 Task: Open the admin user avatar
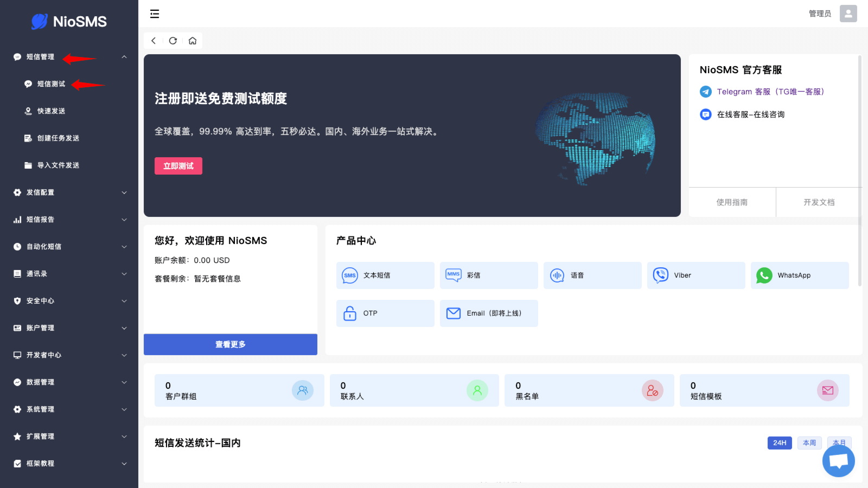848,14
